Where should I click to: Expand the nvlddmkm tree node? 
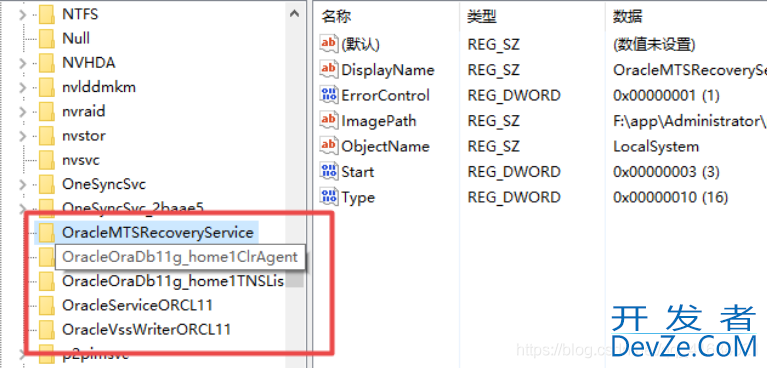(22, 88)
